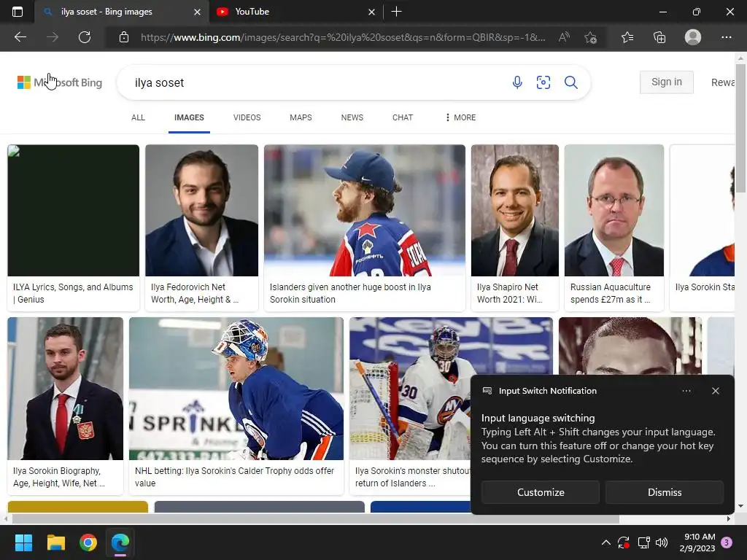The image size is (747, 560).
Task: Search by voice microphone icon
Action: [x=517, y=82]
